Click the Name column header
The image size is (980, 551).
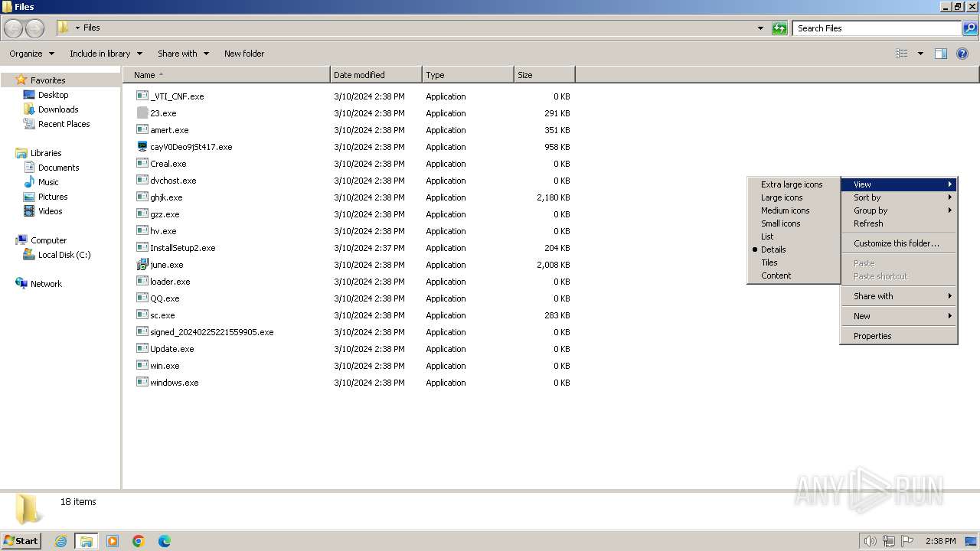point(227,75)
